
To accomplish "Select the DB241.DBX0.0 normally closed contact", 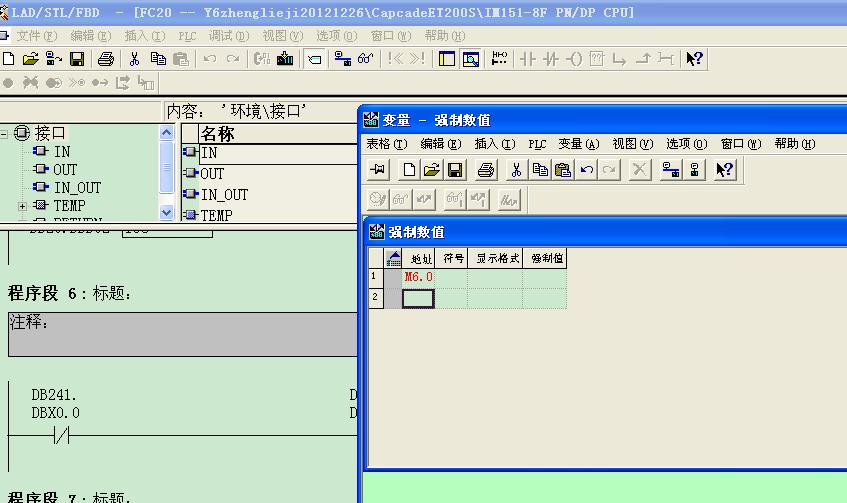I will 62,435.
